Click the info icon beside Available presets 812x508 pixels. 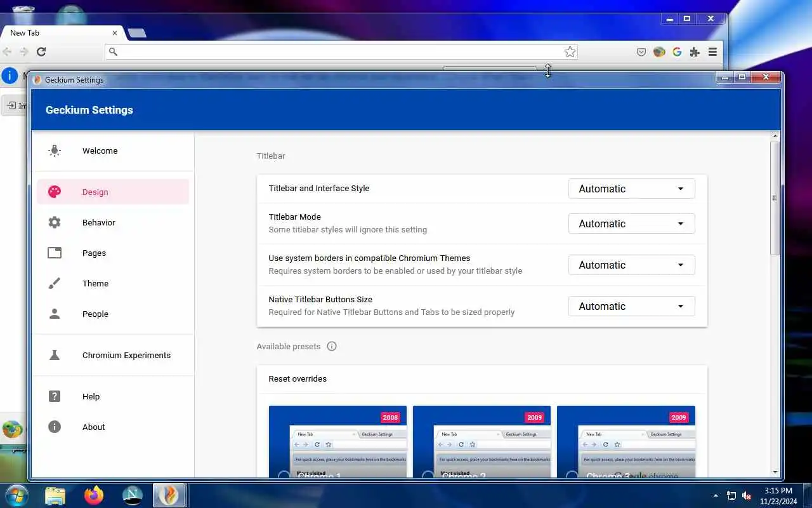click(332, 346)
